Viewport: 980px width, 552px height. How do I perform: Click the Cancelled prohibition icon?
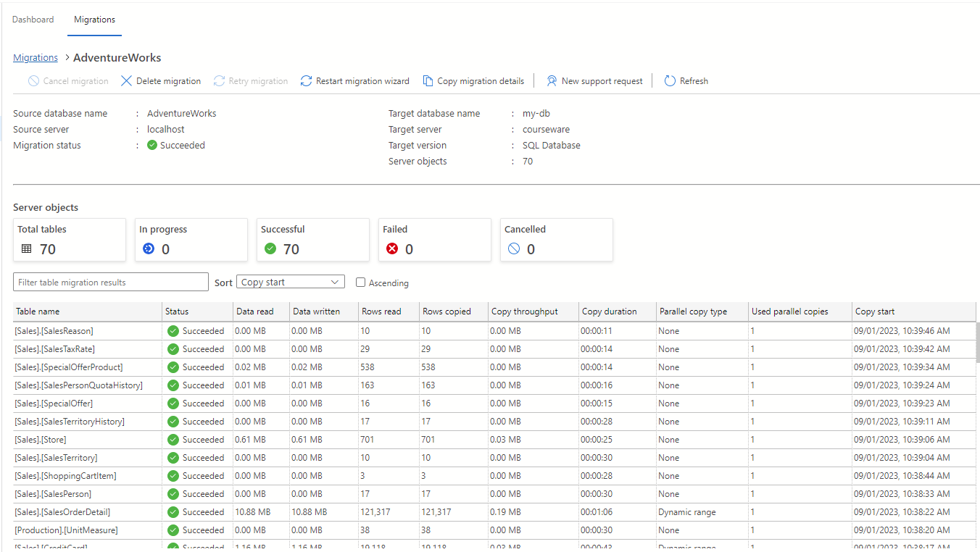[x=514, y=247]
